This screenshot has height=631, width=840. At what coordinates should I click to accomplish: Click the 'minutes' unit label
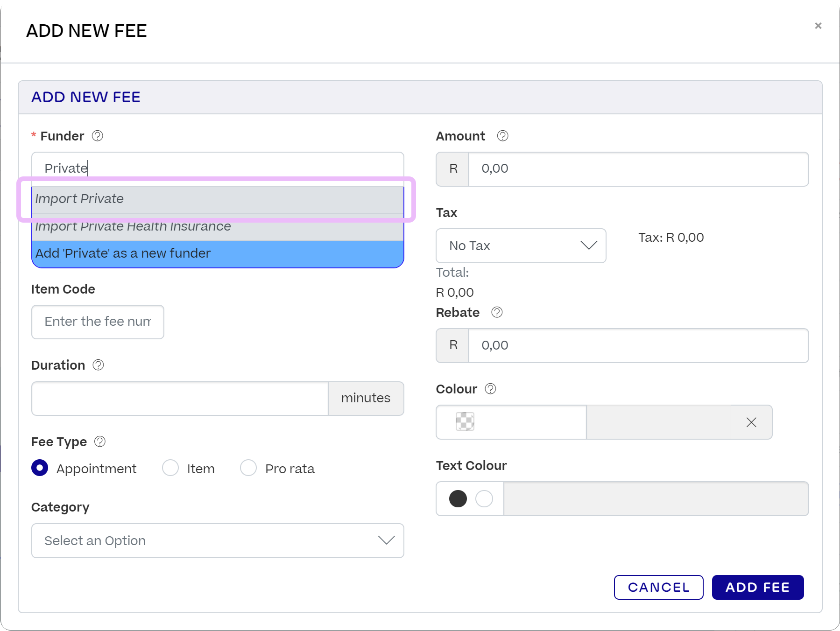click(x=366, y=398)
